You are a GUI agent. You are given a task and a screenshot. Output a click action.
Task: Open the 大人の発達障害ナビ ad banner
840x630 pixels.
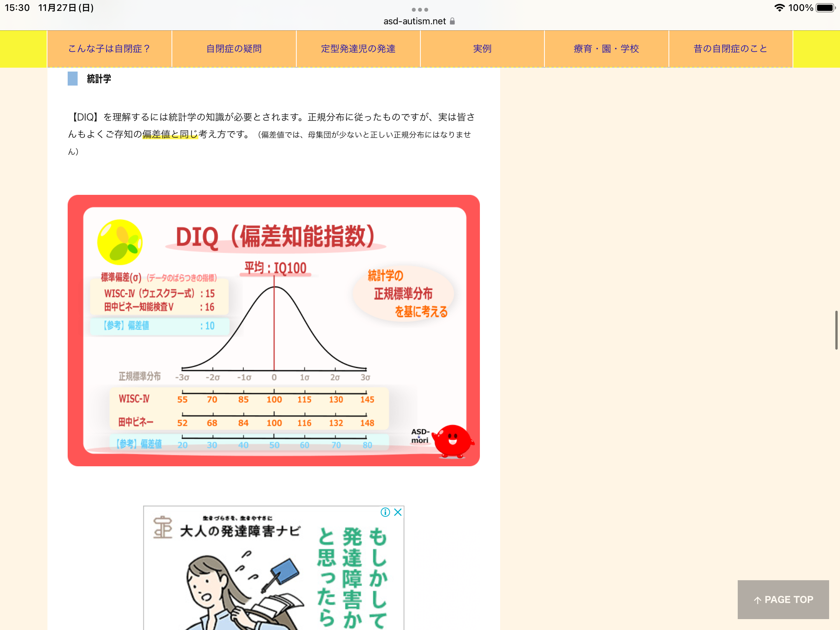[x=273, y=572]
